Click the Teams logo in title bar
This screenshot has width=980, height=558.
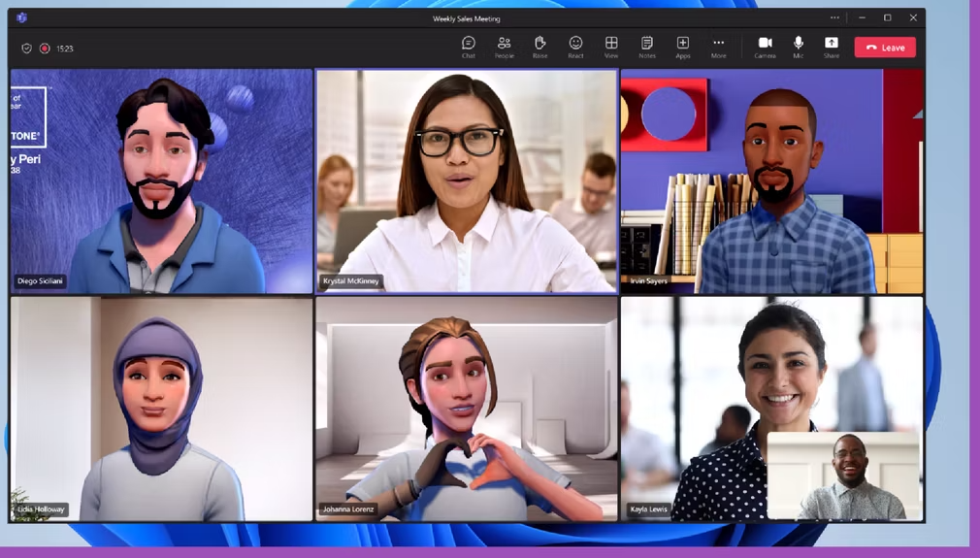[22, 17]
